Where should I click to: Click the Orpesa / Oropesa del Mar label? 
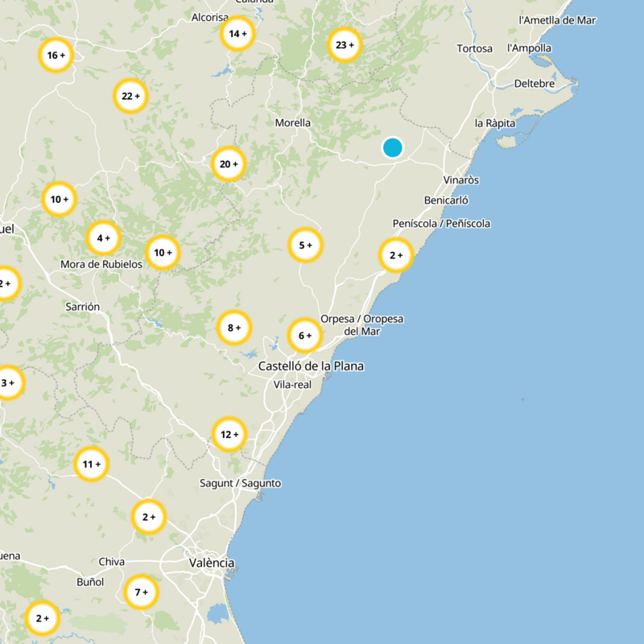[361, 325]
